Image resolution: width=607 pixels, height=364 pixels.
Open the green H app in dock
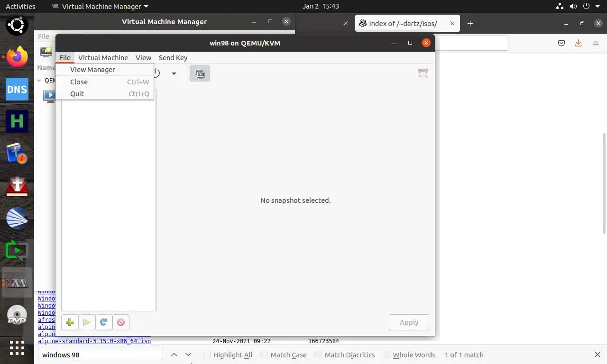click(x=17, y=121)
